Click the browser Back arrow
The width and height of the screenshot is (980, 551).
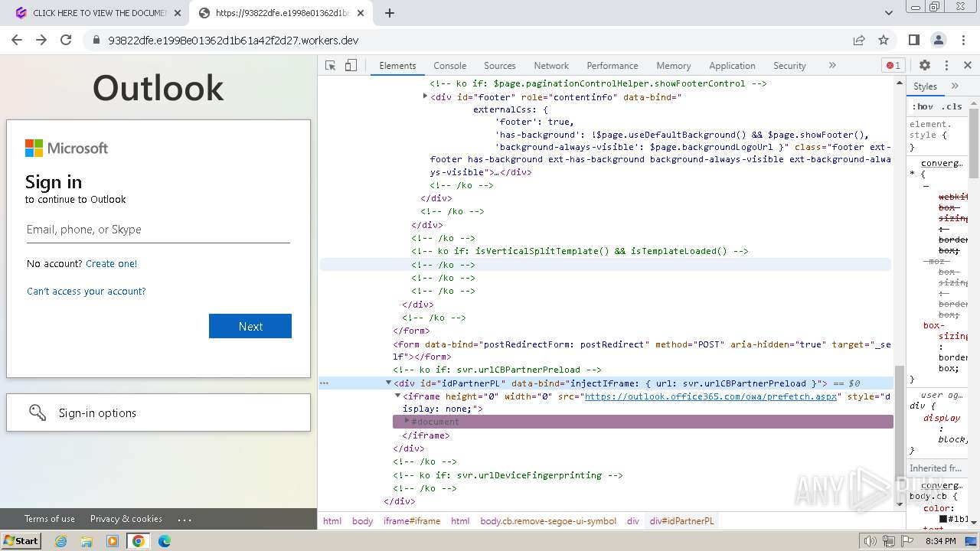17,40
